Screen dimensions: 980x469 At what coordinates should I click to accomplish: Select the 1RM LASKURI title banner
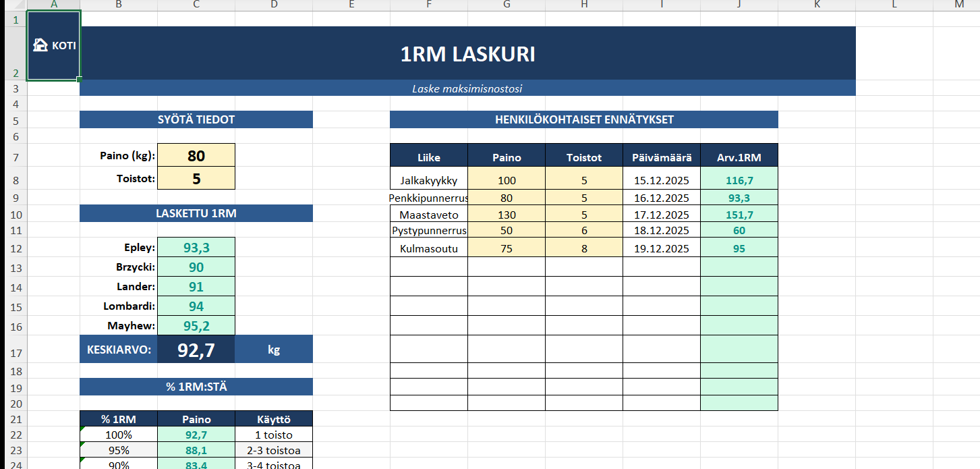coord(467,53)
